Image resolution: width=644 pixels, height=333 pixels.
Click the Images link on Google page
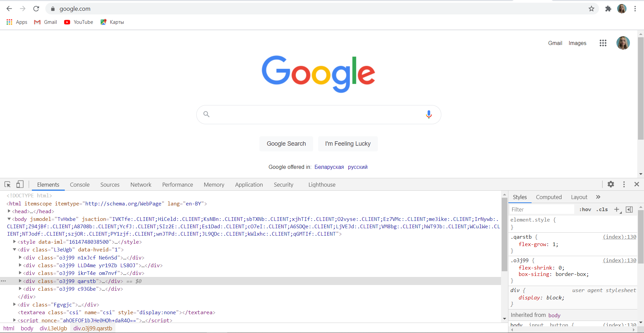(x=577, y=43)
